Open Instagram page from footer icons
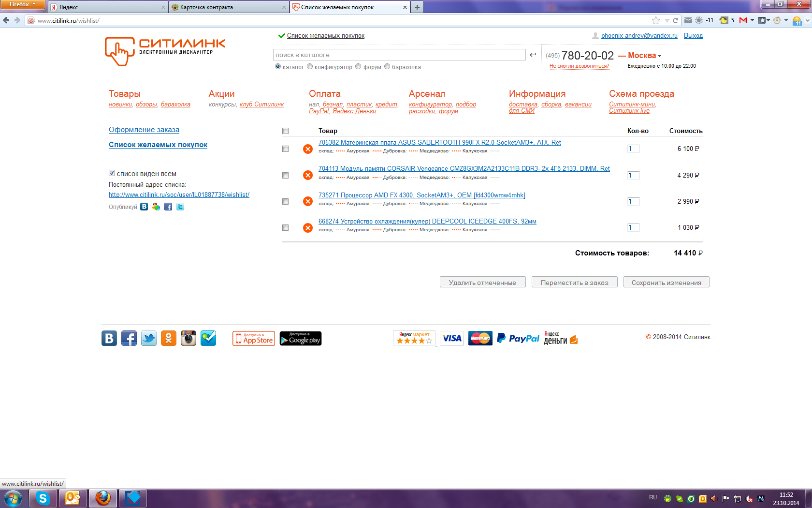Screen dimensions: 812x508 [x=188, y=338]
